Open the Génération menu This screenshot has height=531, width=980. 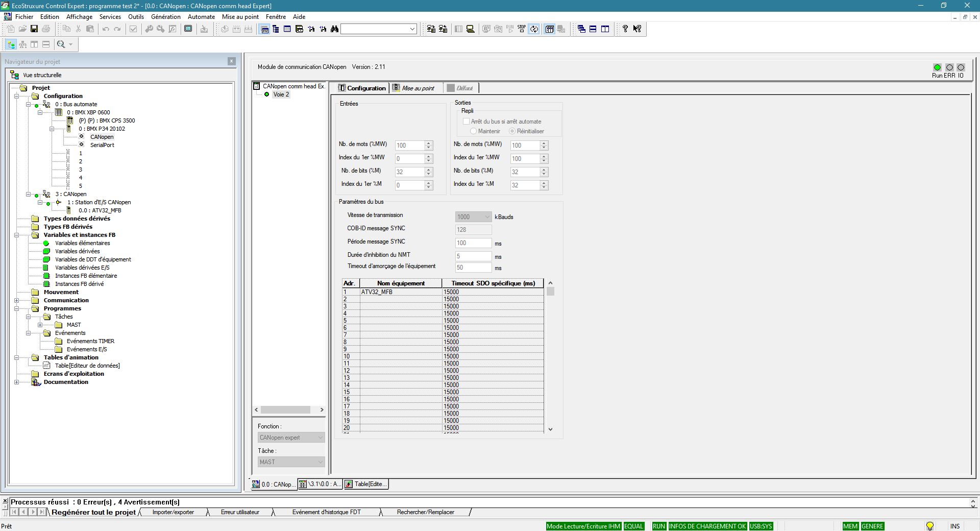pos(165,17)
